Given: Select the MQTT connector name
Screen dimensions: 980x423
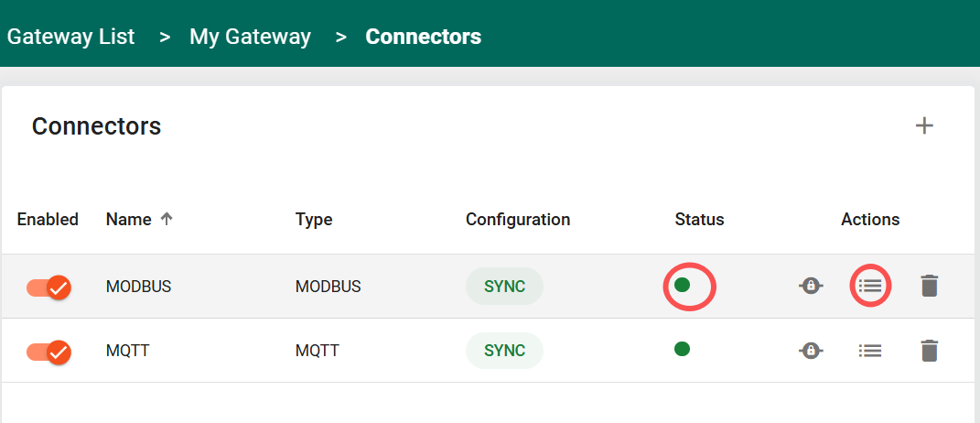Looking at the screenshot, I should 127,351.
